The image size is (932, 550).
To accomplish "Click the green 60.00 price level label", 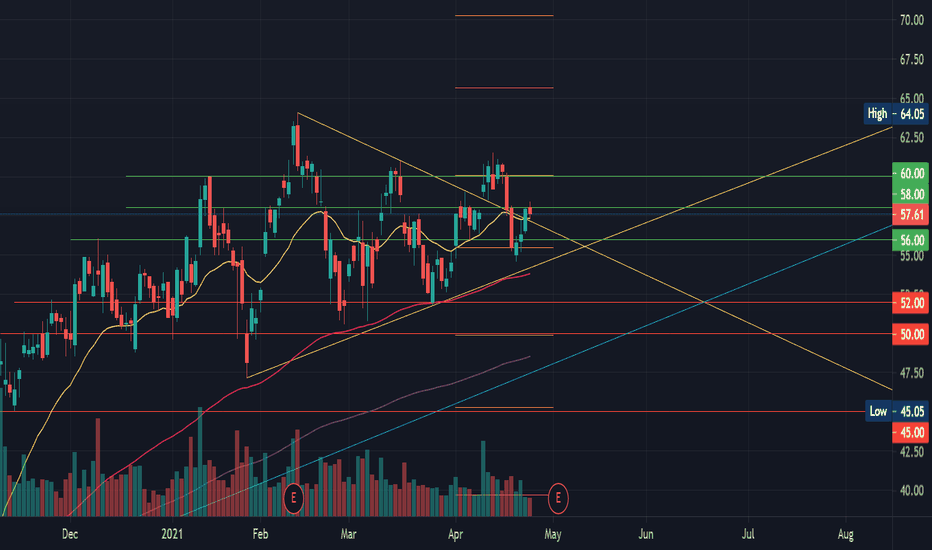I will (911, 173).
